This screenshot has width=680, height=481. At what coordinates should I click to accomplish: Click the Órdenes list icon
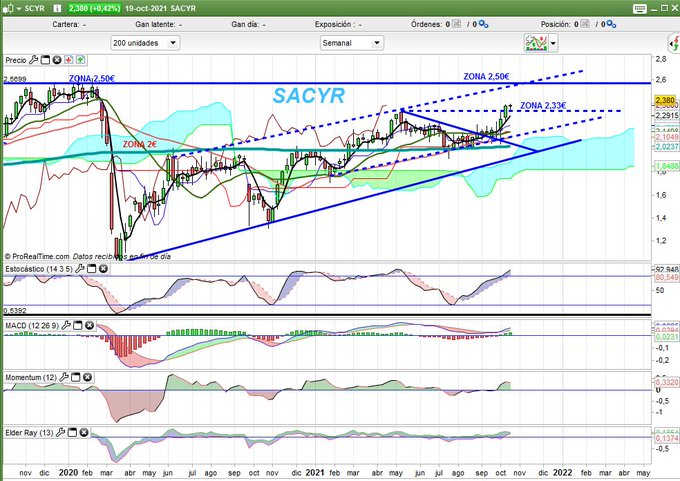point(457,24)
